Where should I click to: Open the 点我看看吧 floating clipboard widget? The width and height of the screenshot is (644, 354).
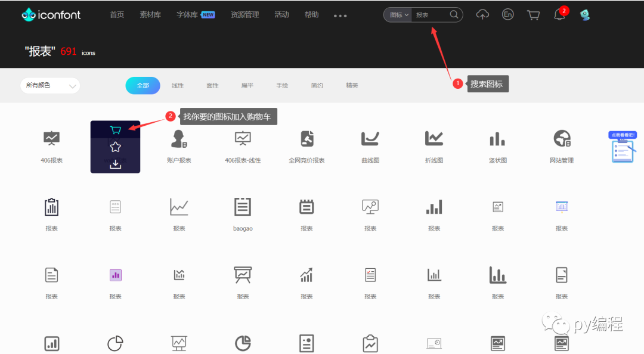tap(623, 147)
